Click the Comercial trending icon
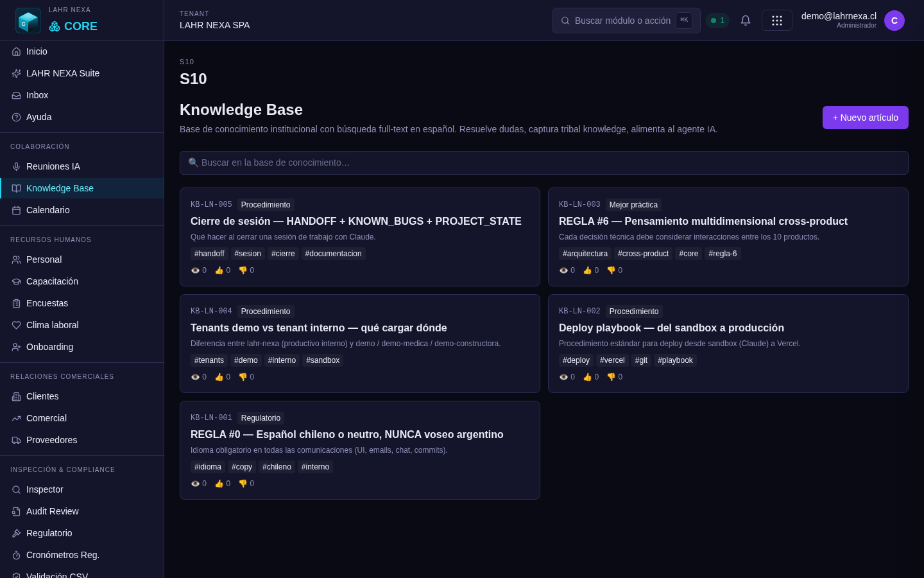 click(16, 418)
